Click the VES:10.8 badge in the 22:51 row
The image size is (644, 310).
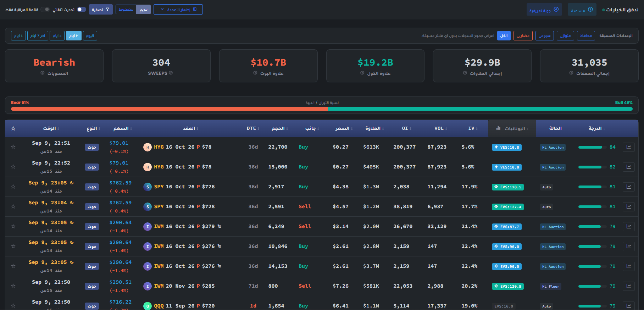pyautogui.click(x=507, y=147)
